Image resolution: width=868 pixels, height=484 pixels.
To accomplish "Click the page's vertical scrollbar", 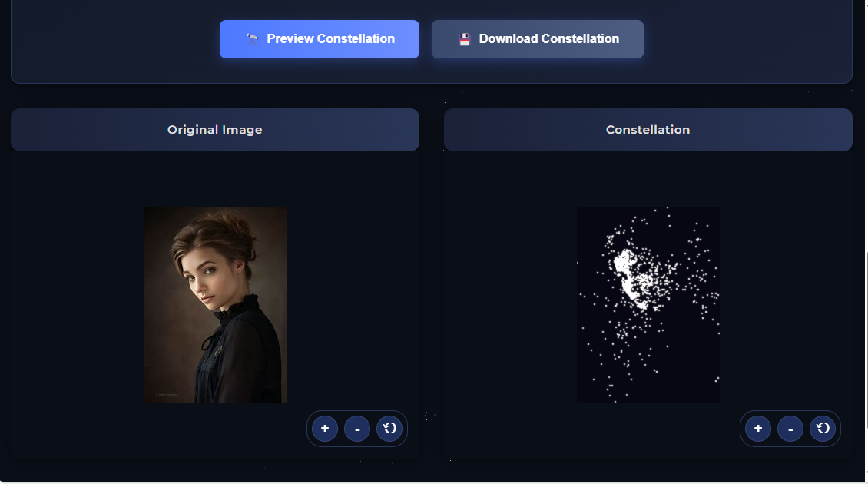I will [865, 242].
